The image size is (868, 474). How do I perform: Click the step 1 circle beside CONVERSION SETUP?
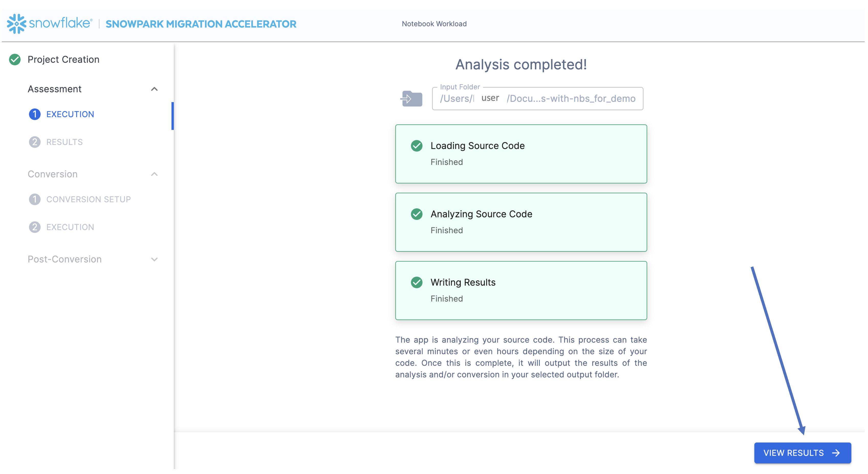click(35, 199)
